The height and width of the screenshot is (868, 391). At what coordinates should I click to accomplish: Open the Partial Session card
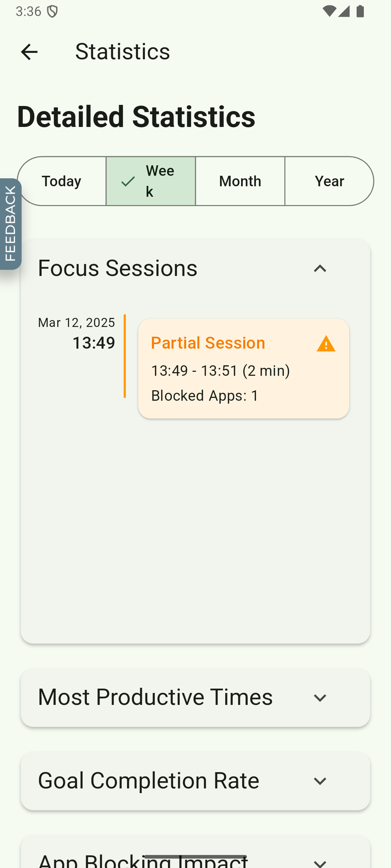[244, 369]
